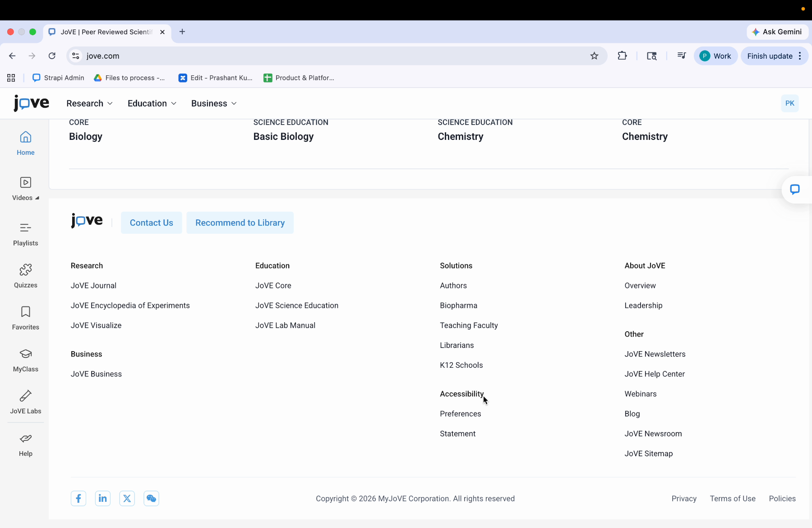Open Webinars link
The height and width of the screenshot is (528, 812).
point(641,394)
